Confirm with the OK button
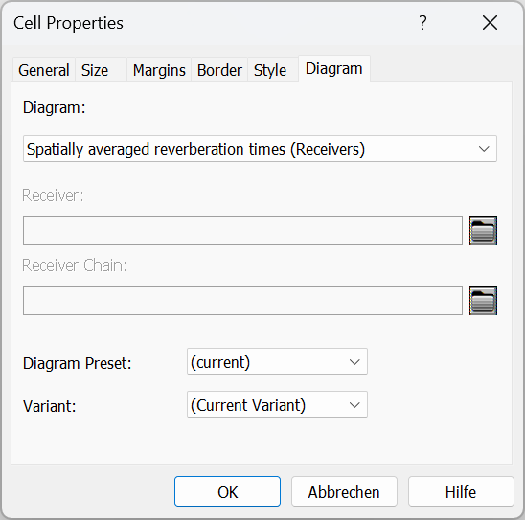The width and height of the screenshot is (525, 520). [227, 492]
